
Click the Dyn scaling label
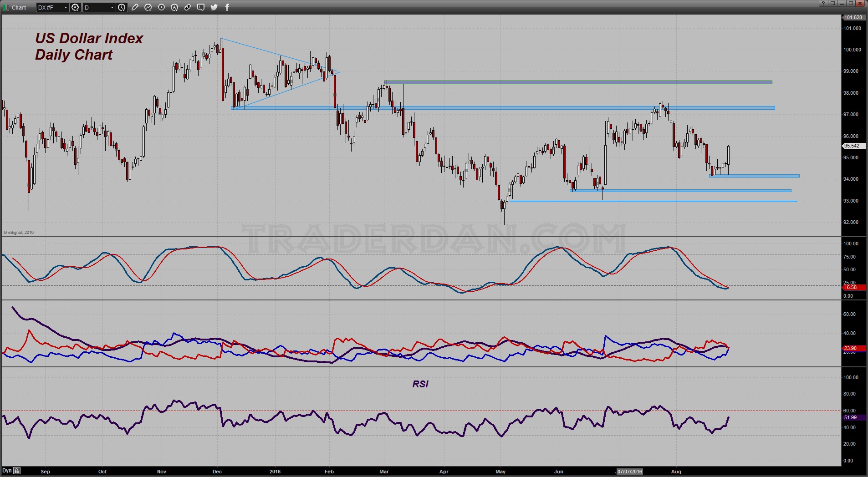click(x=7, y=471)
